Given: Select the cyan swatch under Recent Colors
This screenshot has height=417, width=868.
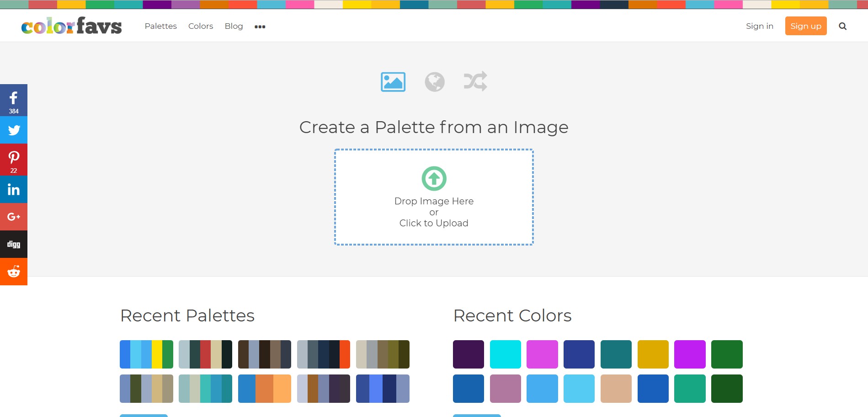Looking at the screenshot, I should (x=505, y=353).
